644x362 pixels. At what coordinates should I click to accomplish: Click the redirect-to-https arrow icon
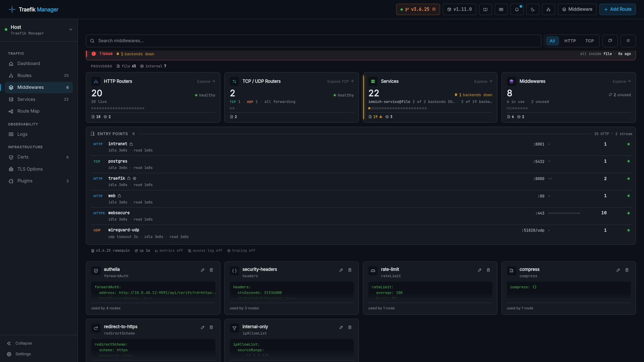[96, 328]
